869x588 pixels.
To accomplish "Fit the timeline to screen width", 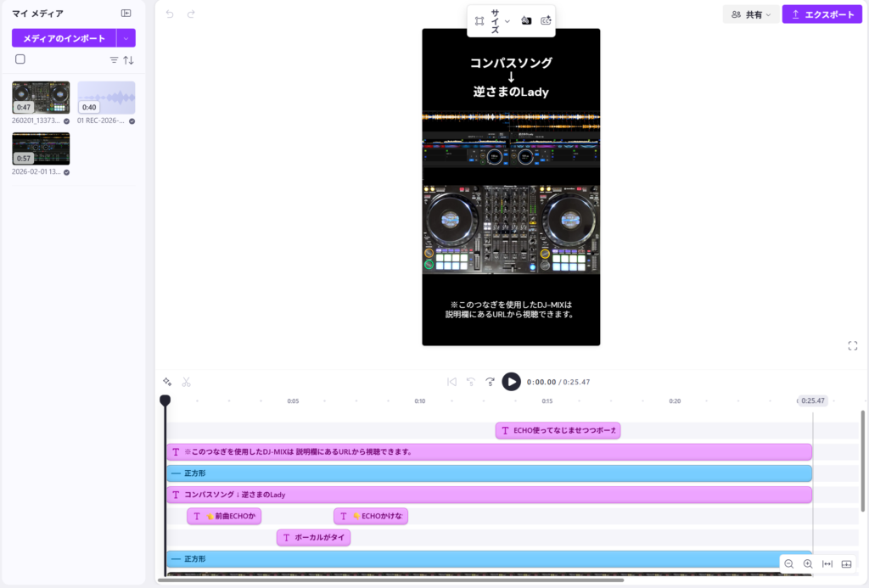I will (827, 564).
